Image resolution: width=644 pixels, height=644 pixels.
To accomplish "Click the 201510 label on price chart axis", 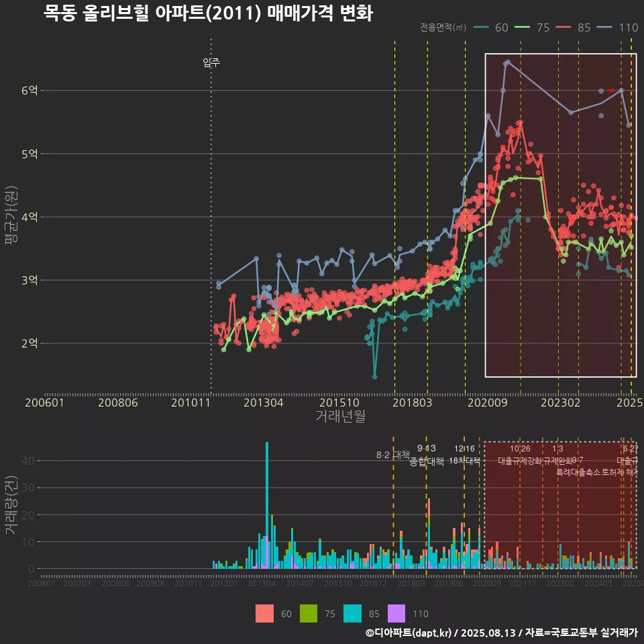I will pos(339,402).
